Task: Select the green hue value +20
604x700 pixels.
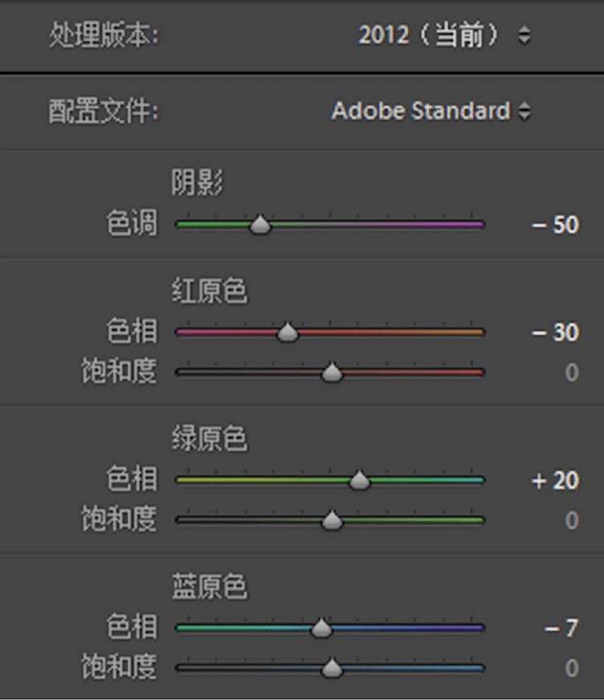Action: coord(555,481)
